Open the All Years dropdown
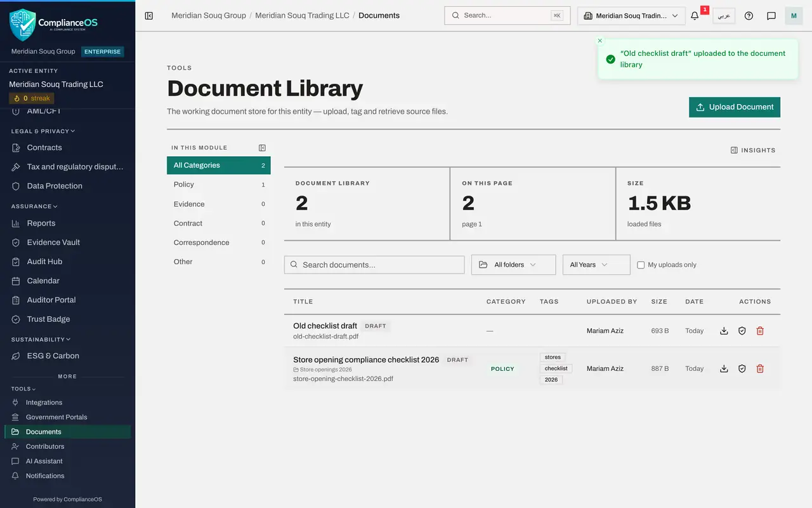812x508 pixels. [x=596, y=265]
